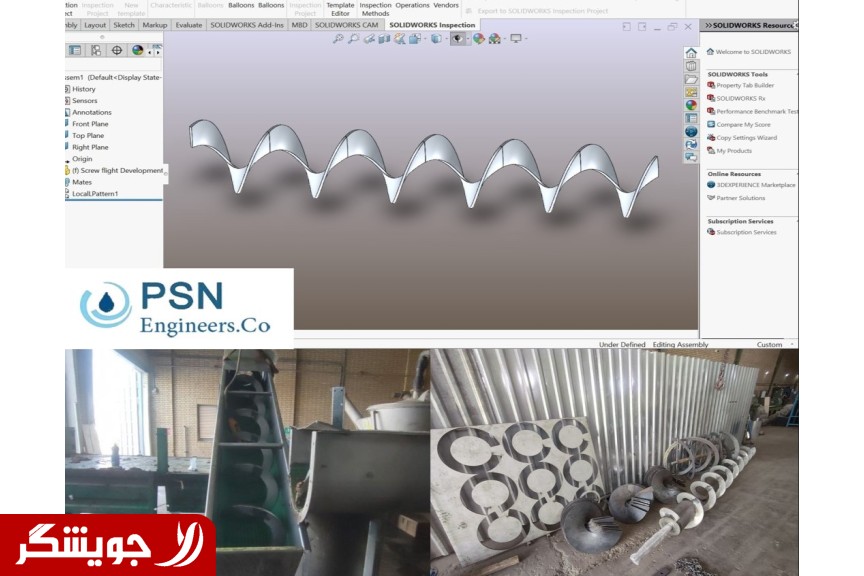This screenshot has width=864, height=576.
Task: Open the SOLIDWORKS Resources home icon in task pane
Action: (691, 52)
